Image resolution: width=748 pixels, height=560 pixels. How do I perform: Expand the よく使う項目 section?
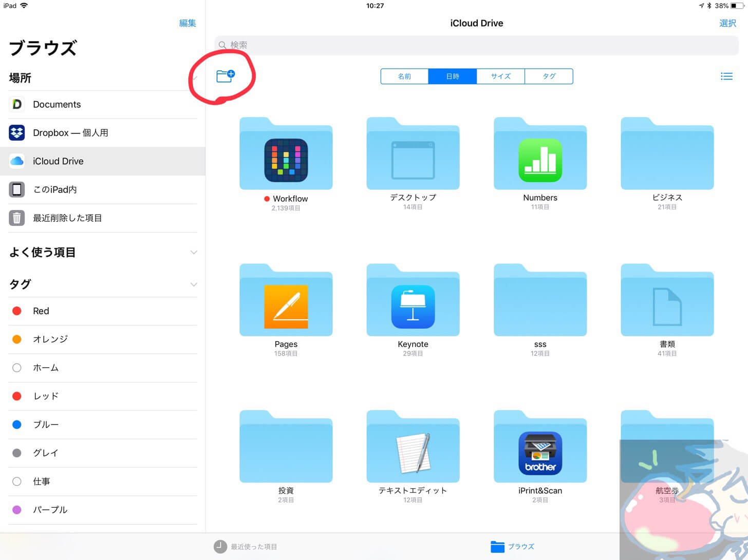tap(194, 252)
